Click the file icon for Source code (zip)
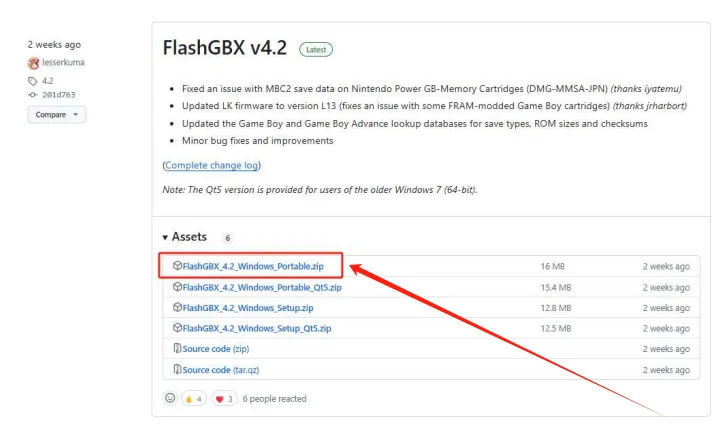Viewport: 722px width, 428px height. 177,349
